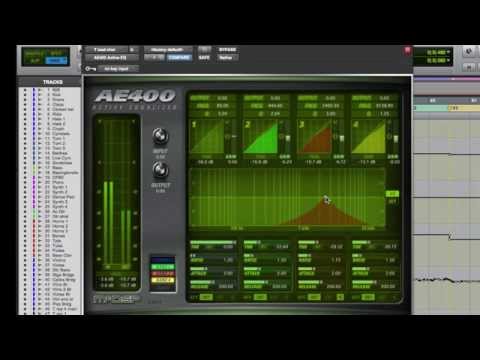Toggle the COMPARE button
The image size is (480, 360).
click(179, 58)
